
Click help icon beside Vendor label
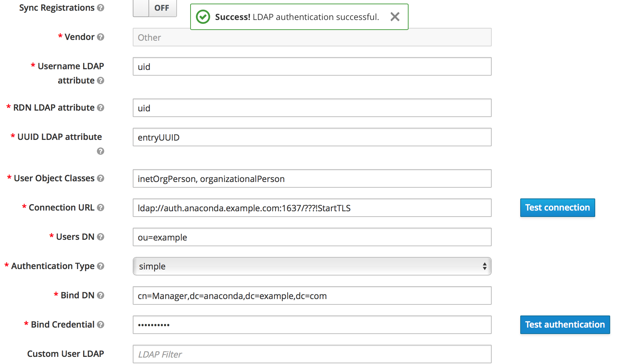point(101,37)
